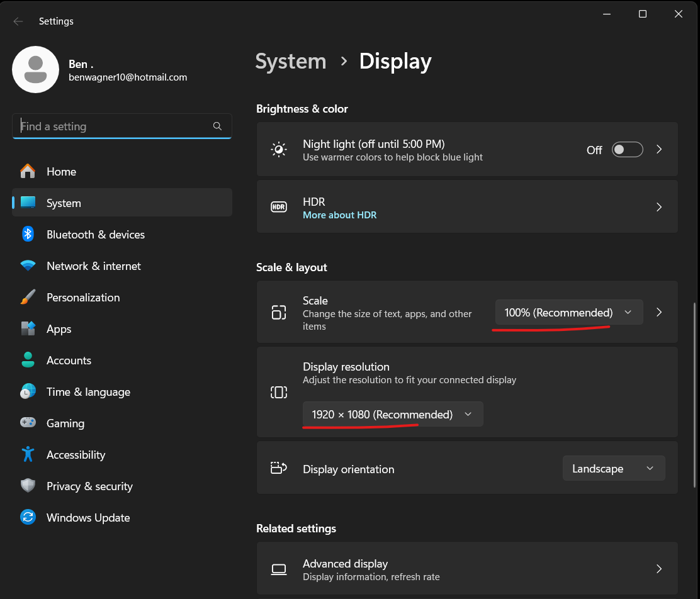Screen dimensions: 700x599
Task: Click the Scale icon
Action: 279,312
